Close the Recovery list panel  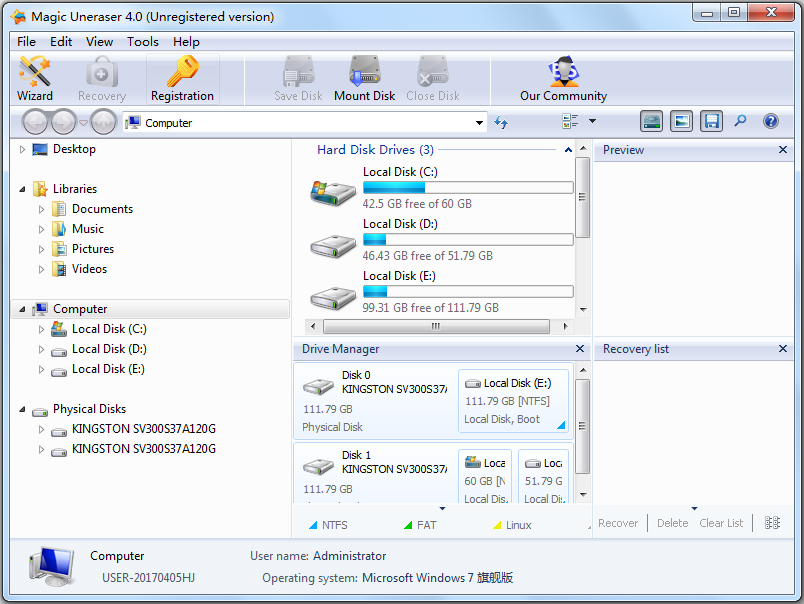(782, 349)
